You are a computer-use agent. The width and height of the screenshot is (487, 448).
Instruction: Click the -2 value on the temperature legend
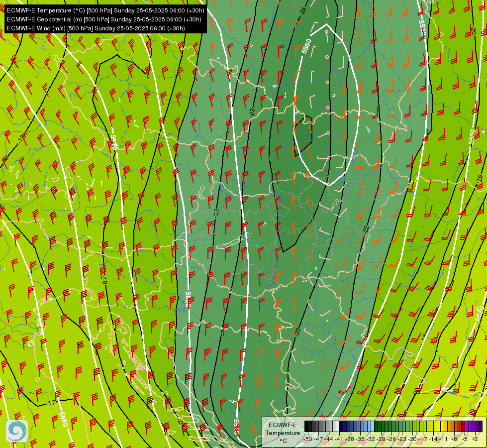pos(475,440)
